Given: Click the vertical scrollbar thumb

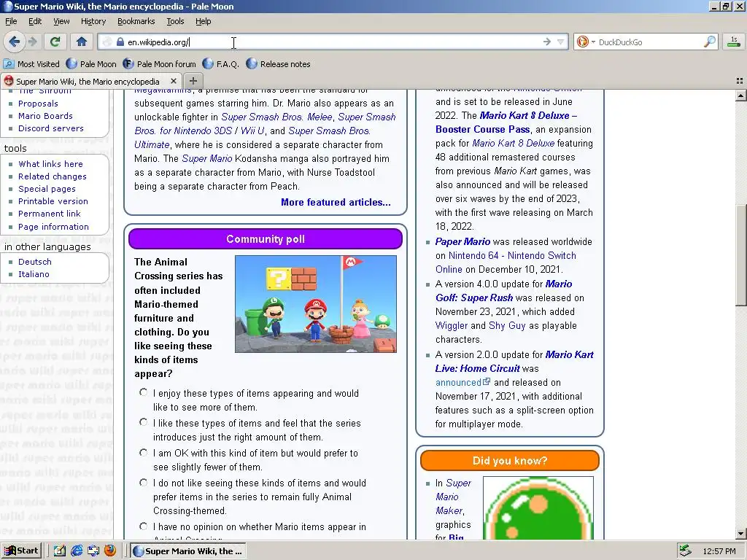Looking at the screenshot, I should click(740, 254).
